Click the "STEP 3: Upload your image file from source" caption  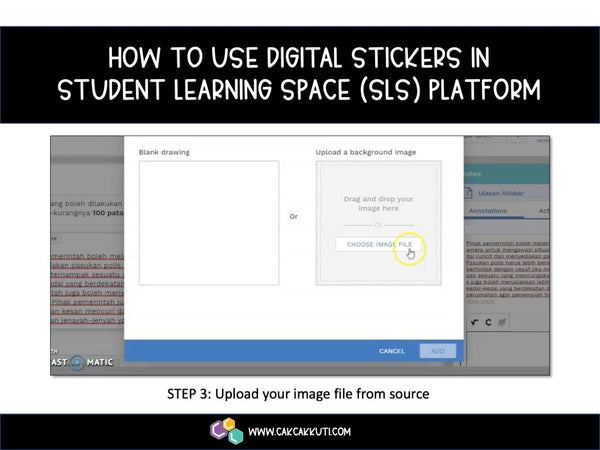298,394
